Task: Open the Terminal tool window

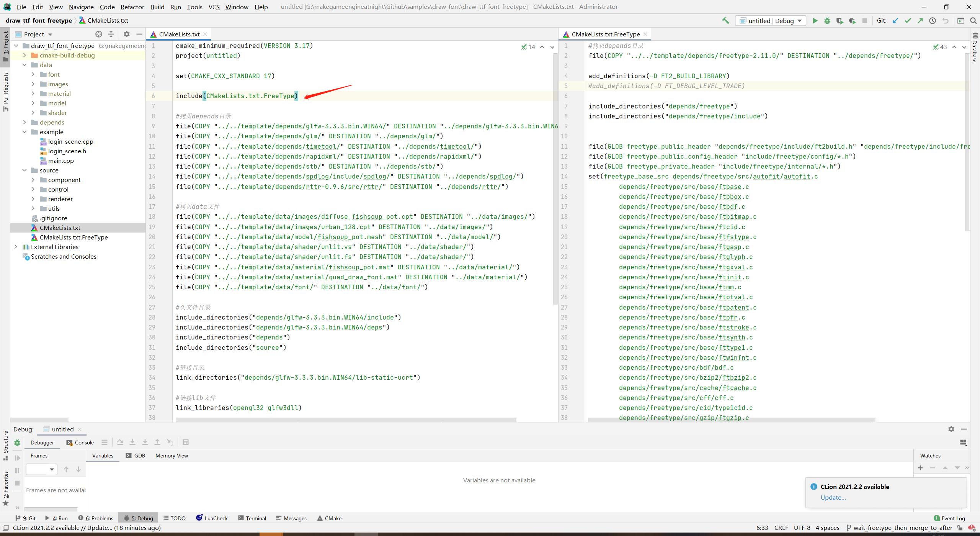Action: (x=252, y=518)
